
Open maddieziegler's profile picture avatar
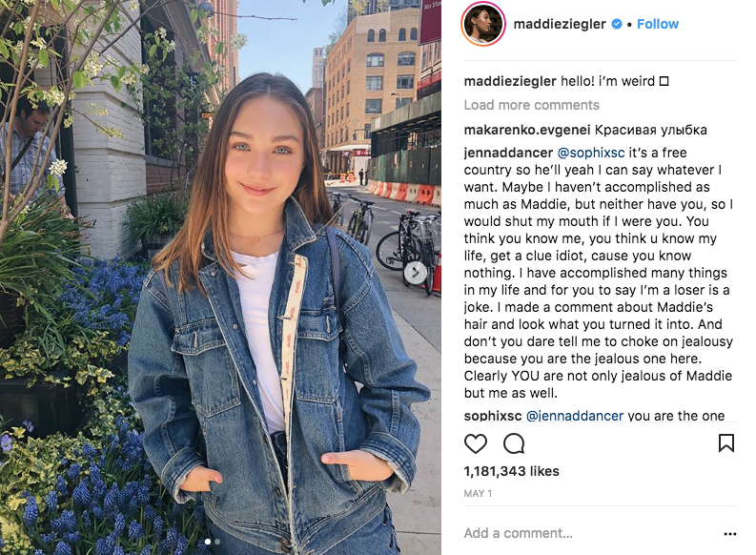click(x=483, y=24)
